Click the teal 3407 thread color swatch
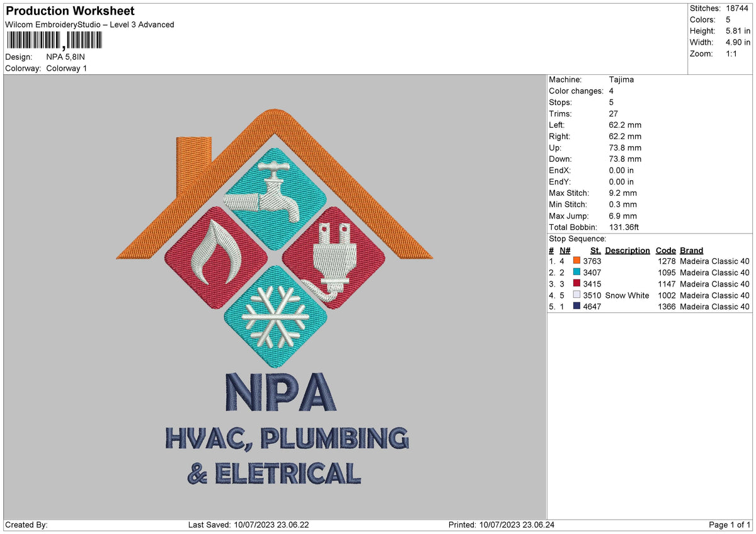The height and width of the screenshot is (534, 756). [576, 273]
